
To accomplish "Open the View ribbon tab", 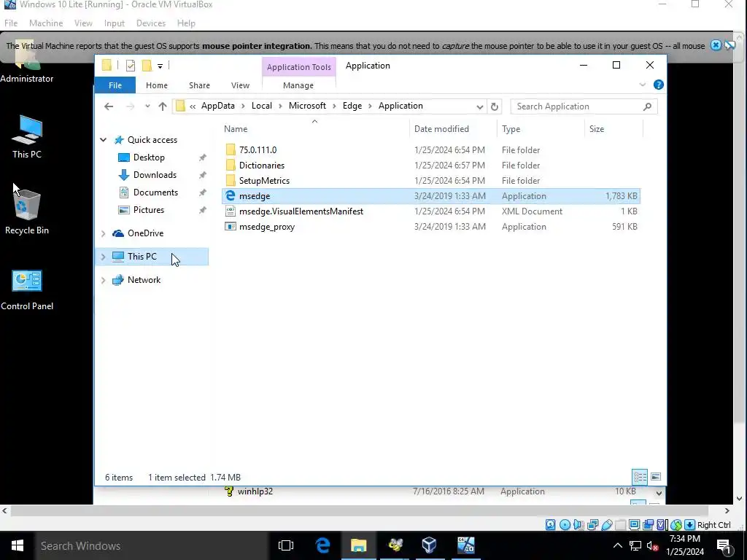I will point(240,85).
